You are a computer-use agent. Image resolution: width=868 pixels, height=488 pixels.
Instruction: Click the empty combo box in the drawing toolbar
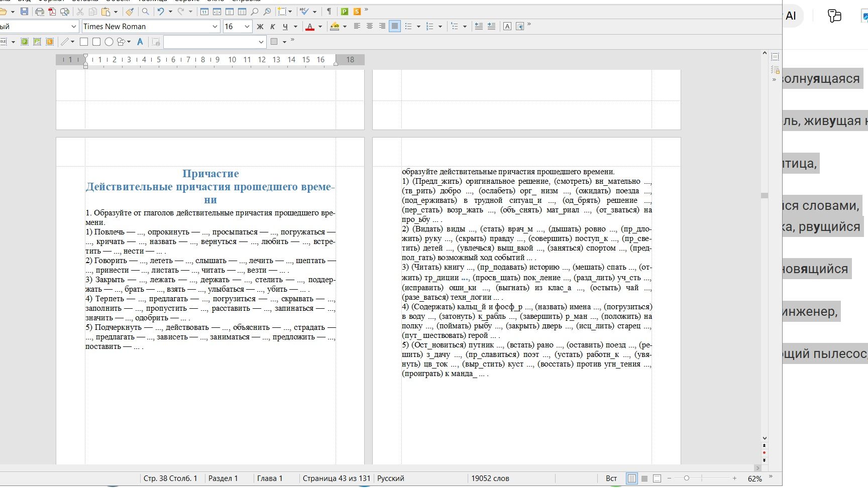214,42
